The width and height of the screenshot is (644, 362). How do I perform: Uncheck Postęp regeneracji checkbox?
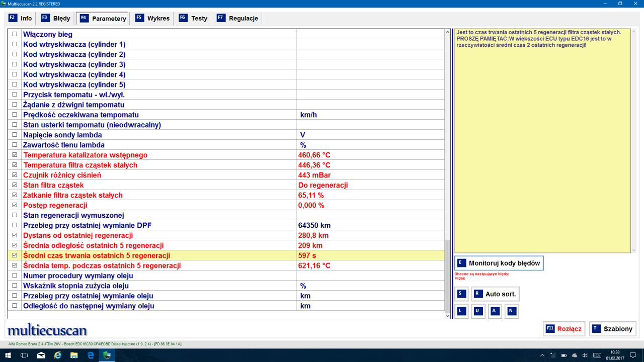pos(15,205)
